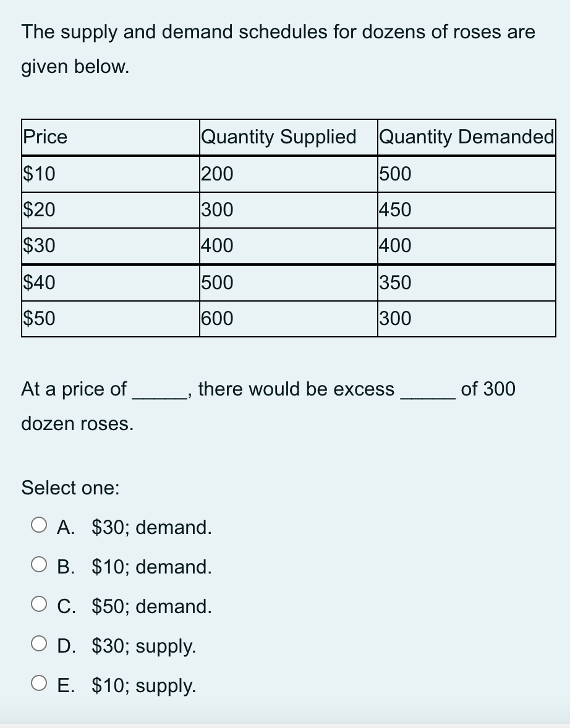
Task: Click the answer text $10; supply
Action: pyautogui.click(x=144, y=686)
